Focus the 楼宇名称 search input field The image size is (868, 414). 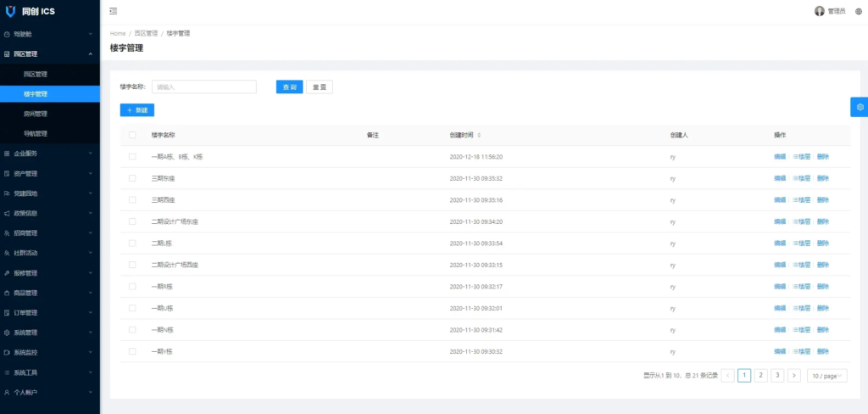click(204, 87)
